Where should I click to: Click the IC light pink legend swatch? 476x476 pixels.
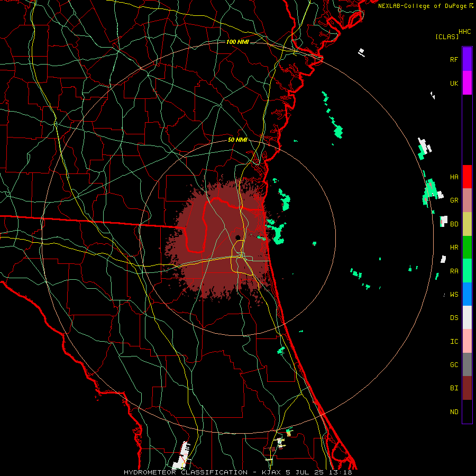pyautogui.click(x=467, y=341)
